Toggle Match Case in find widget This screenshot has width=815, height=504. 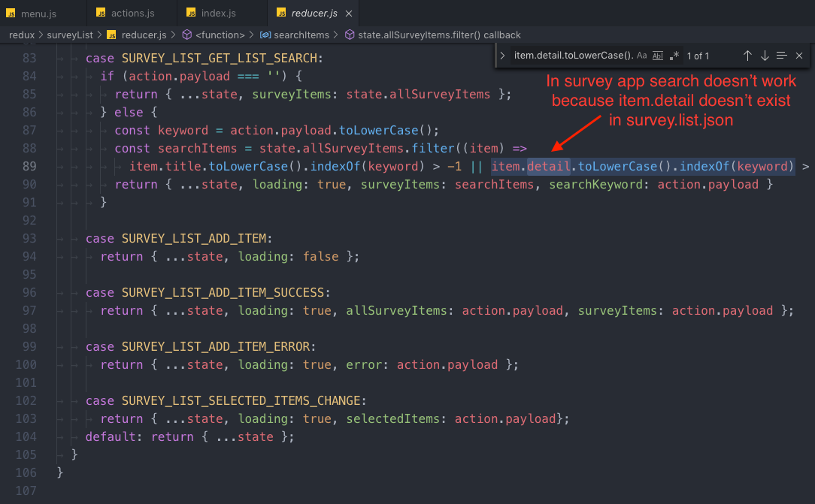pos(641,56)
